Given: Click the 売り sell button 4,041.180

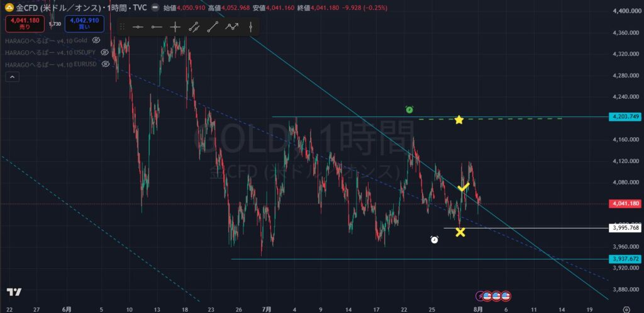Looking at the screenshot, I should pos(25,23).
